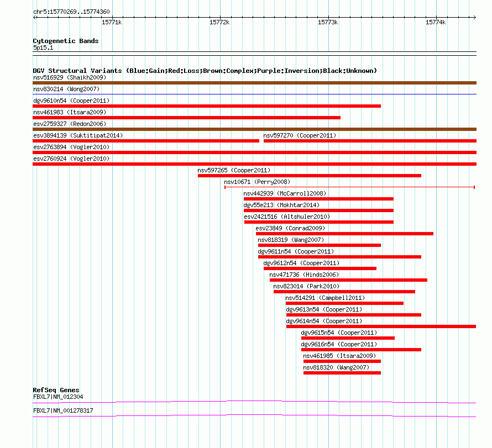Click the red nsv442939 loss bar
The image size is (492, 448).
[318, 199]
